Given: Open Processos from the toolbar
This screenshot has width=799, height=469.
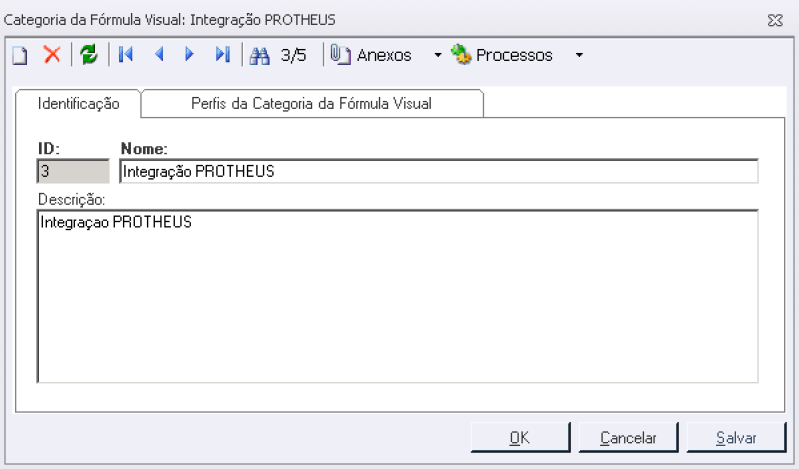Looking at the screenshot, I should click(x=501, y=55).
